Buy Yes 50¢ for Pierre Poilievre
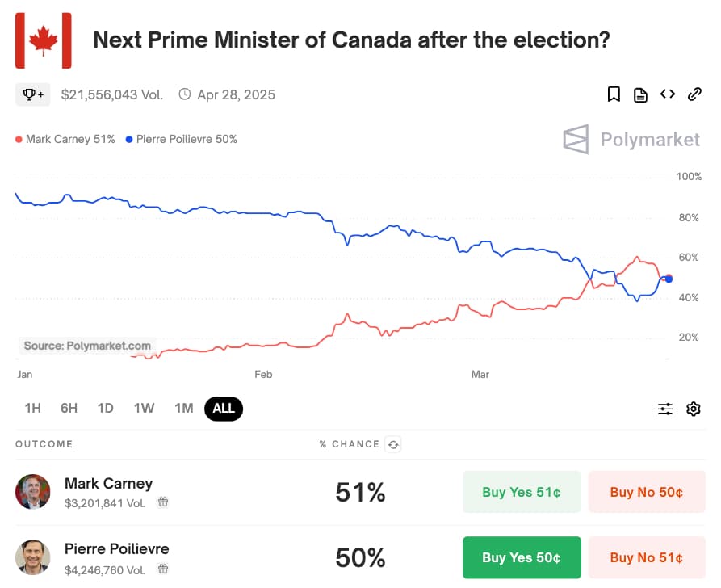Screen dimensions: 721x588 pos(522,557)
